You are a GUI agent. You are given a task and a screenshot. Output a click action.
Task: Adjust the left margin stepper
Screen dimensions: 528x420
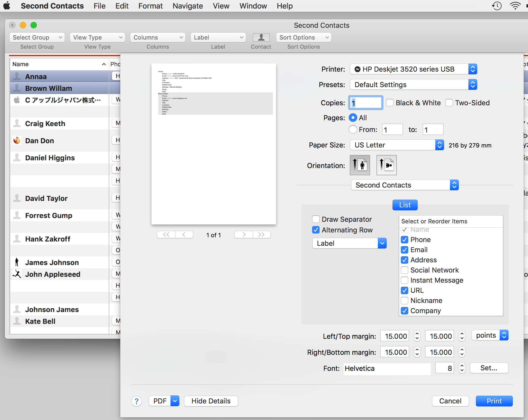click(417, 336)
